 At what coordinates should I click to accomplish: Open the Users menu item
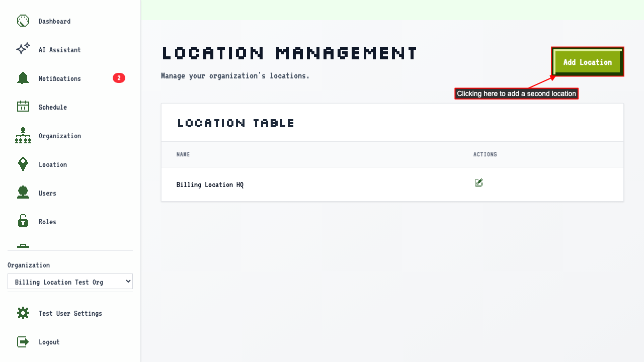pyautogui.click(x=70, y=193)
